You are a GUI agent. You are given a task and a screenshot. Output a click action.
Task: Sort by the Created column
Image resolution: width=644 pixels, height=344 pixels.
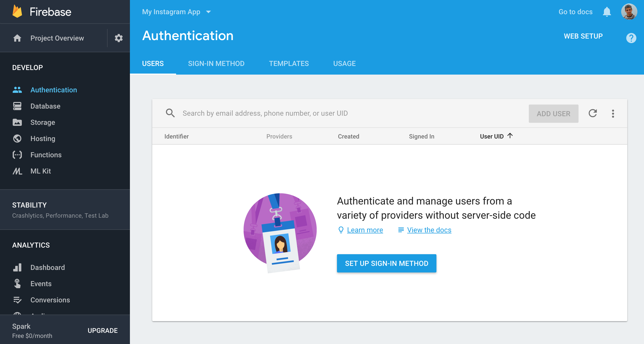tap(348, 136)
